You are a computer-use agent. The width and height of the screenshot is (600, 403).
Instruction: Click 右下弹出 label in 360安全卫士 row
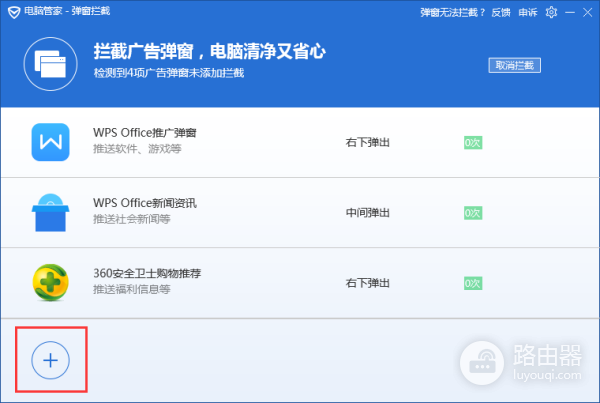[368, 283]
